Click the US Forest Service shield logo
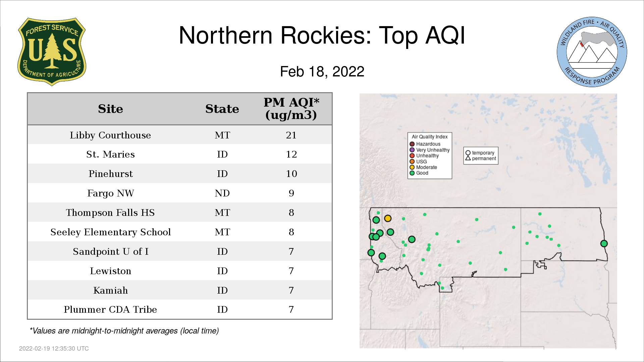 coord(52,52)
